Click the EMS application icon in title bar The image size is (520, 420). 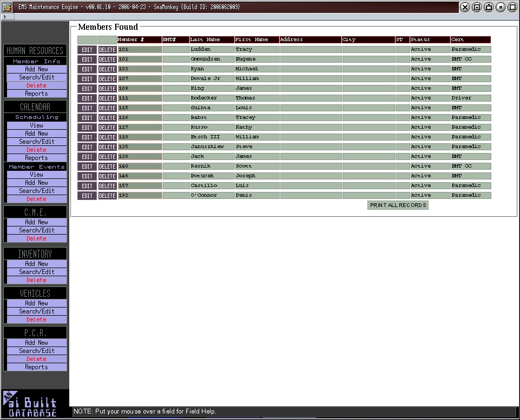[7, 7]
